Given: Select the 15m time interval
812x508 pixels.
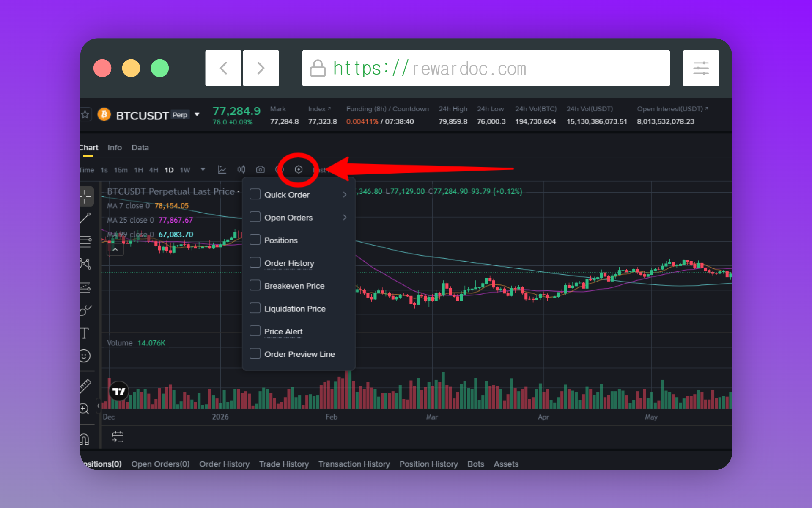Looking at the screenshot, I should click(x=121, y=170).
